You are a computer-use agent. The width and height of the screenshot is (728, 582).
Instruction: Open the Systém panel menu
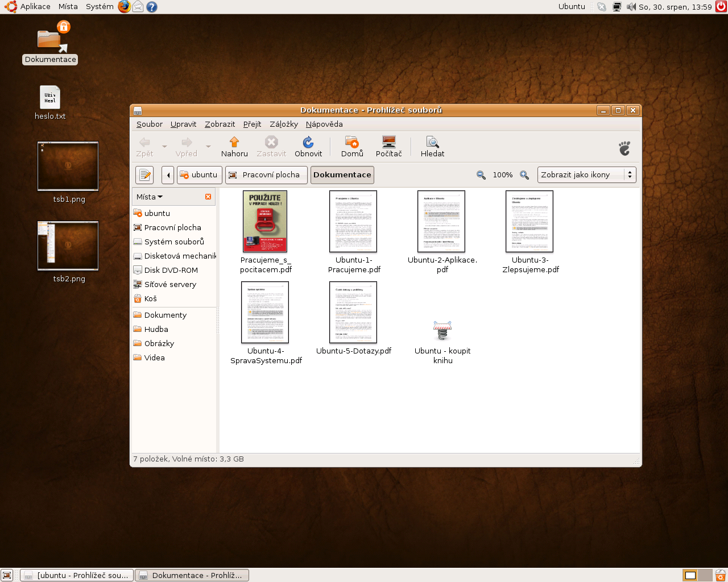click(100, 7)
